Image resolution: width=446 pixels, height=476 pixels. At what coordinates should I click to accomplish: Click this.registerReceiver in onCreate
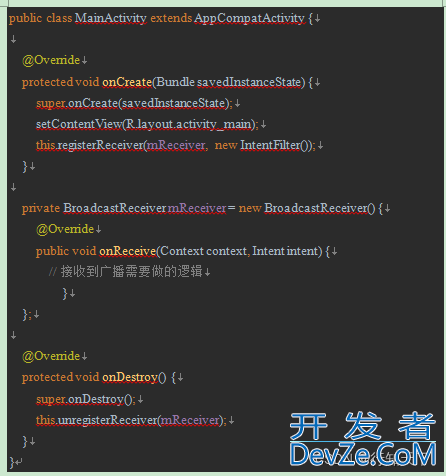pos(90,145)
